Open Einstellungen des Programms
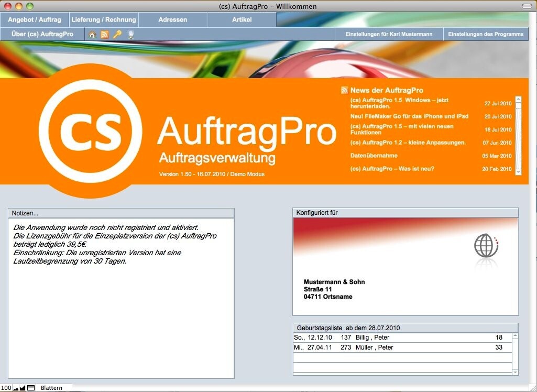This screenshot has width=537, height=392. [486, 34]
